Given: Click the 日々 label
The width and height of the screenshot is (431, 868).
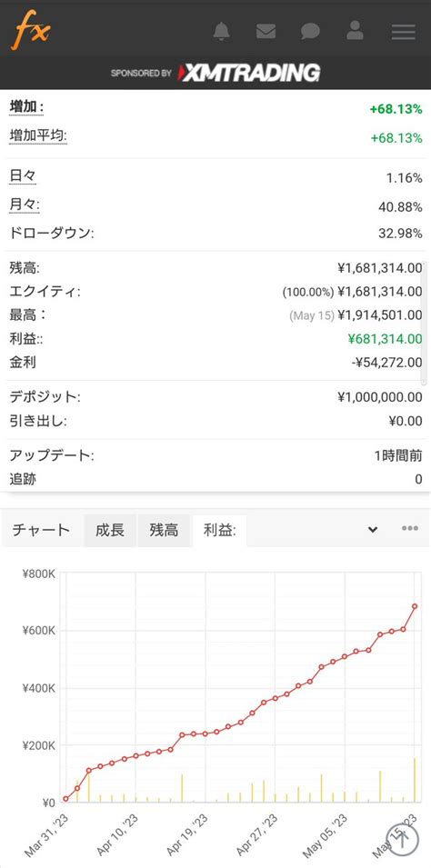Looking at the screenshot, I should [23, 177].
